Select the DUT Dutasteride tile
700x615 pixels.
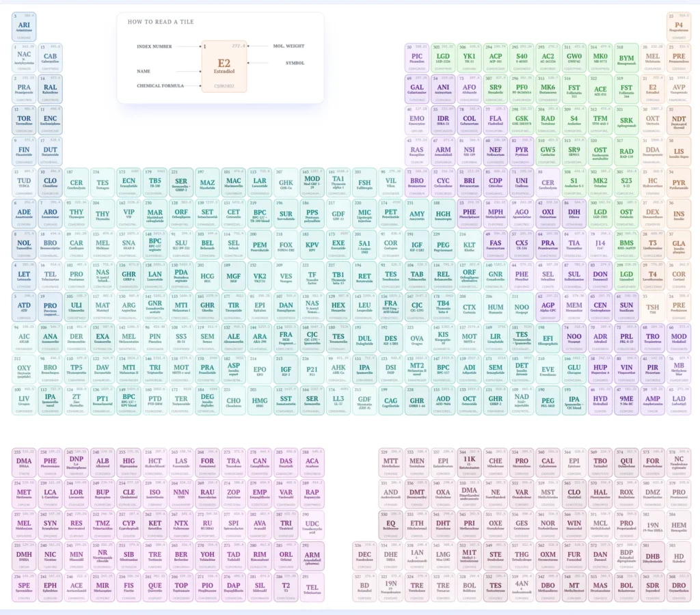(50, 151)
